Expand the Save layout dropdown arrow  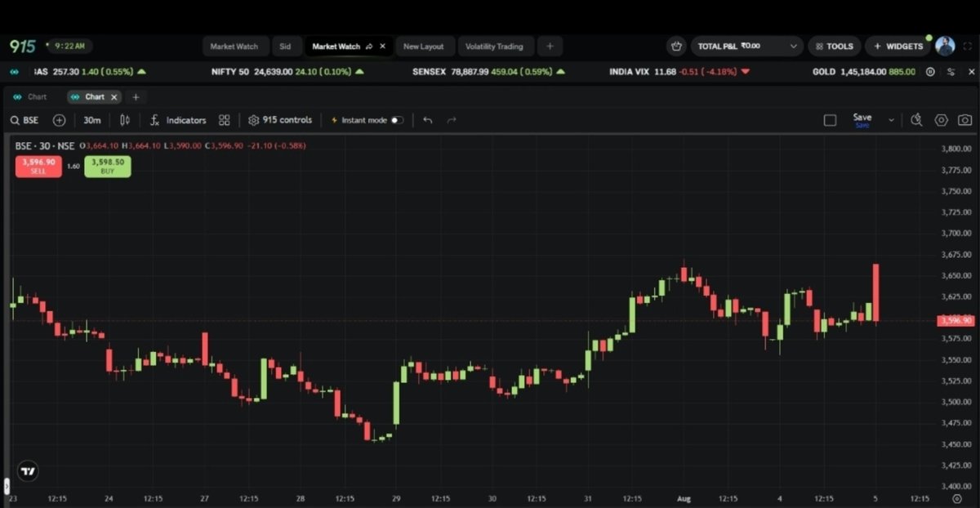click(891, 120)
